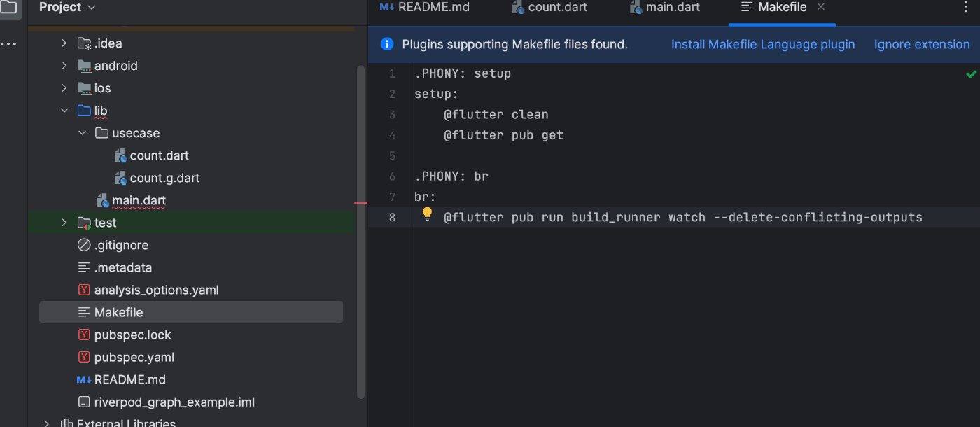Screen dimensions: 980x427
Task: Select pubspec.lock file name
Action: click(133, 335)
